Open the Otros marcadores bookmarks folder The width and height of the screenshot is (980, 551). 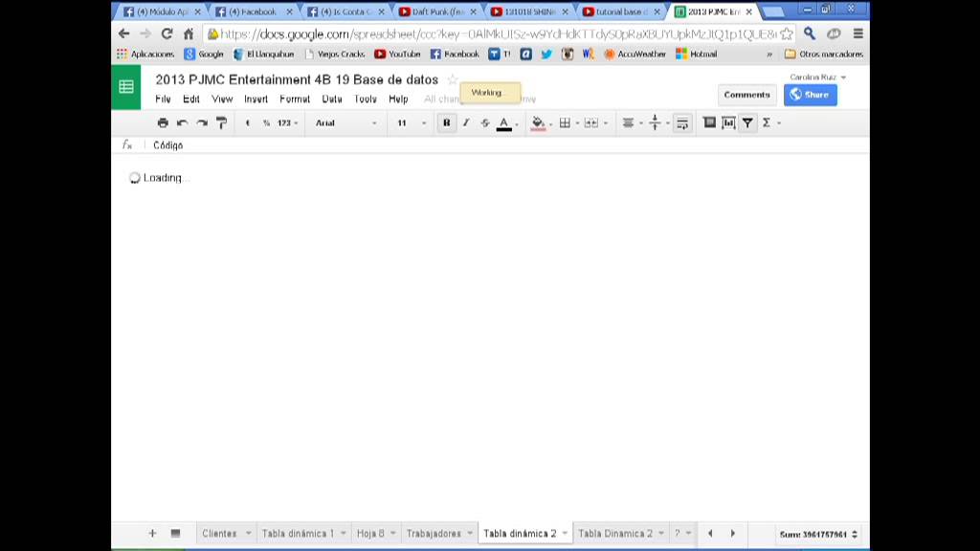click(x=824, y=55)
